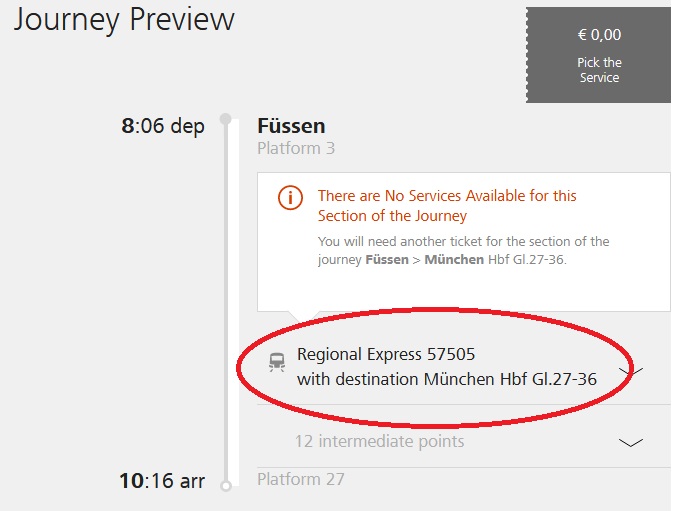Screen dimensions: 674x511
Task: Click the Platform 27 arrival label
Action: pyautogui.click(x=300, y=479)
